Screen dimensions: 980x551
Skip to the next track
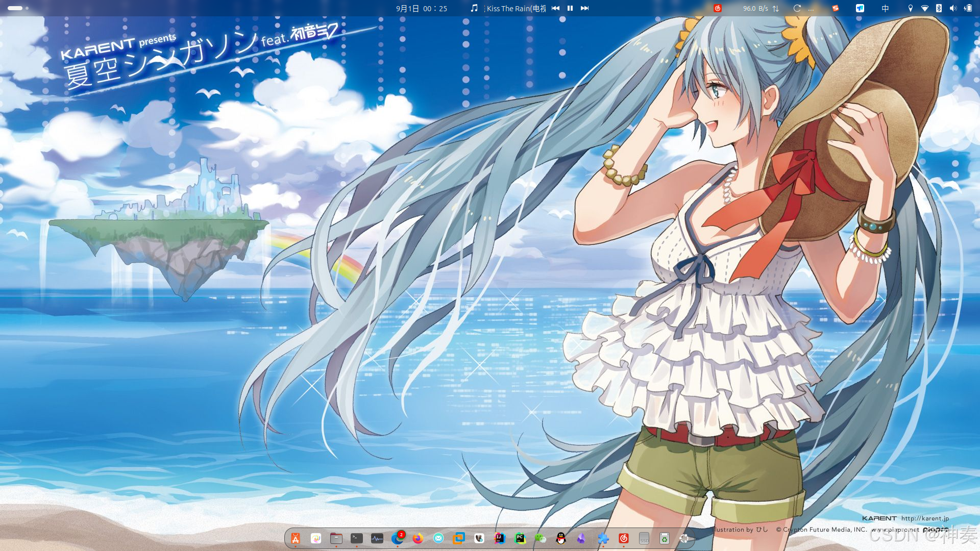[585, 8]
